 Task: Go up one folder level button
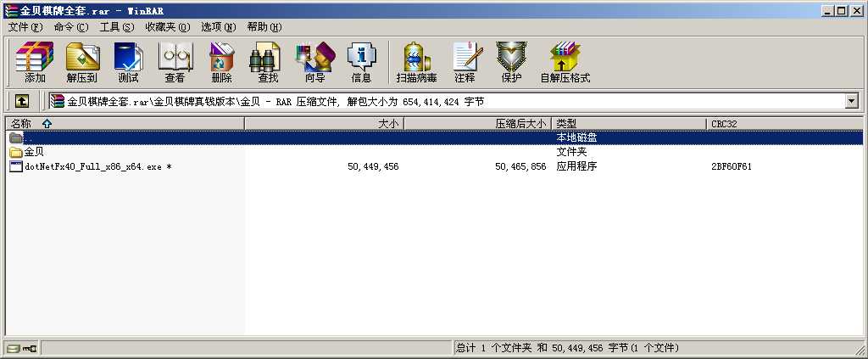[21, 101]
